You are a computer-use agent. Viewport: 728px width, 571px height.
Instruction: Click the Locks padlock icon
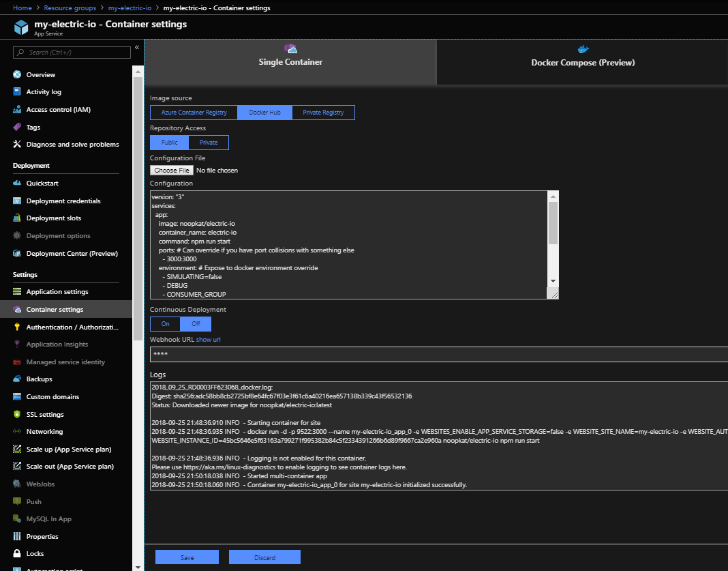17,553
